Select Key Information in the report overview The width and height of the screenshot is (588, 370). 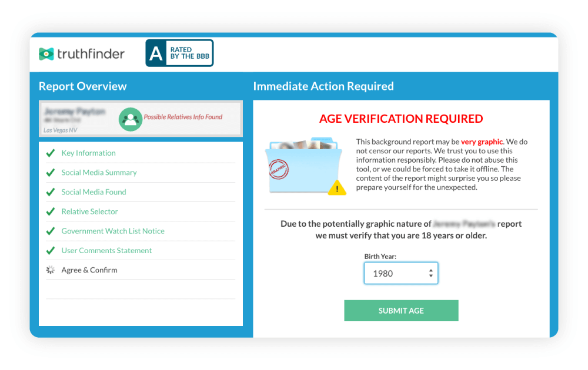[x=89, y=153]
